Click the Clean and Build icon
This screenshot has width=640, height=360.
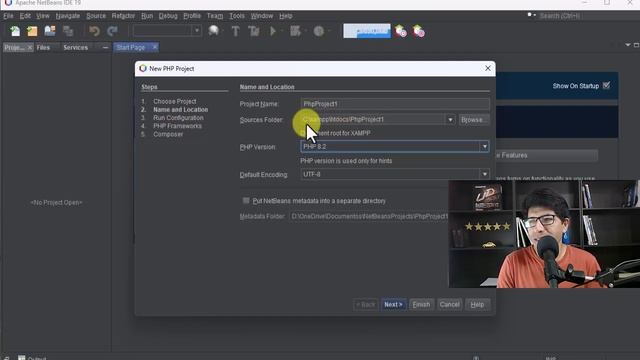click(254, 31)
